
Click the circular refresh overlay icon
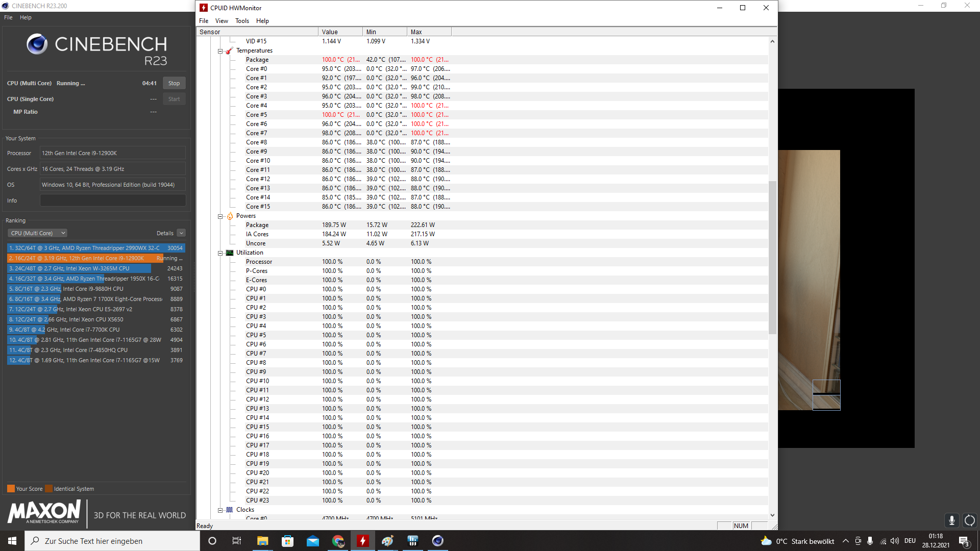969,520
